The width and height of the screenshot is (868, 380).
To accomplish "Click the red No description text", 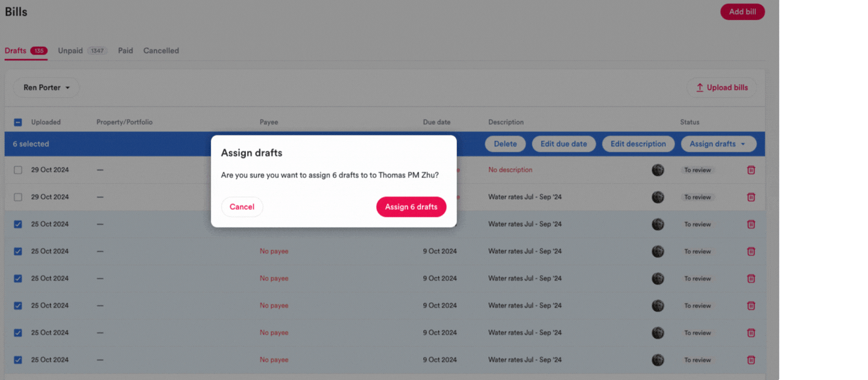I will click(510, 170).
